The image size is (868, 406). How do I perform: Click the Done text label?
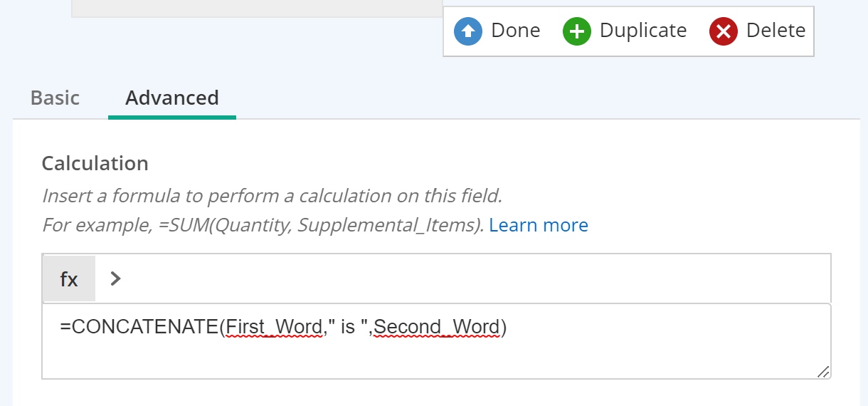pyautogui.click(x=516, y=31)
